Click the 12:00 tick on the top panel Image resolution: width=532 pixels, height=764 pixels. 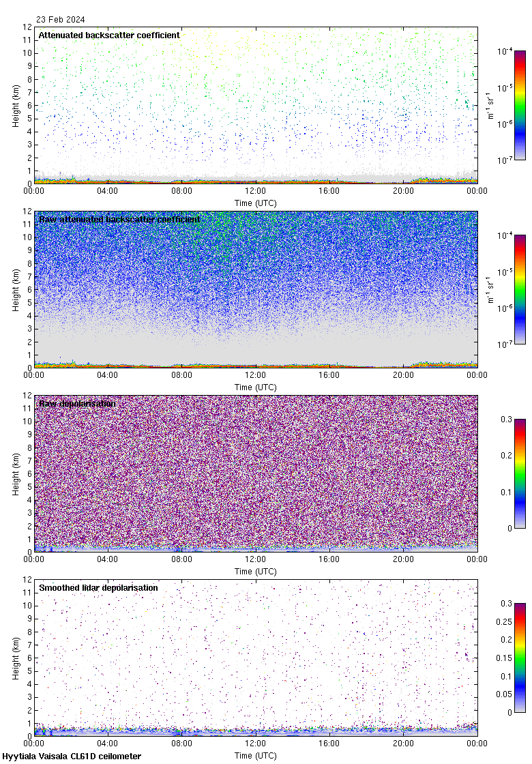click(255, 192)
